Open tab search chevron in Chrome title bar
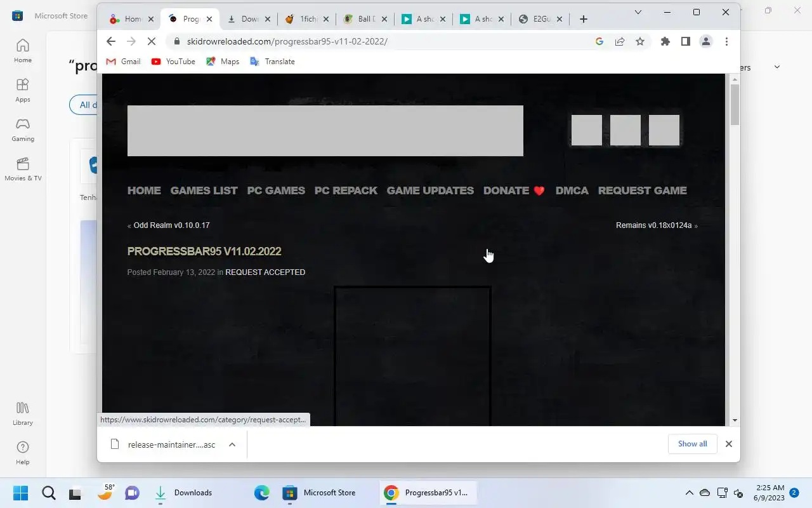 point(638,11)
